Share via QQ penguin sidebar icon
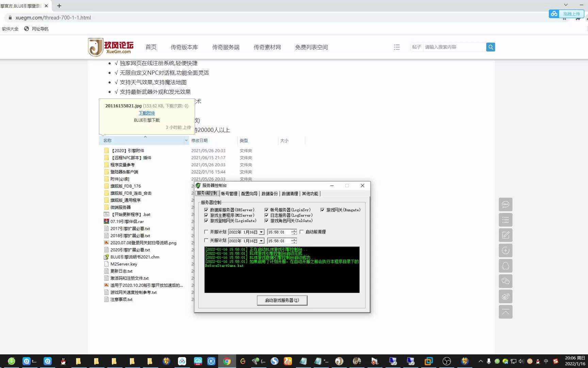 506,266
